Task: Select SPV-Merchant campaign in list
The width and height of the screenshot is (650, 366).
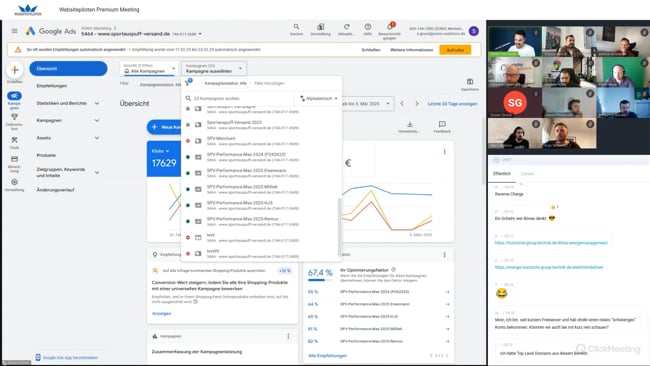Action: [261, 141]
